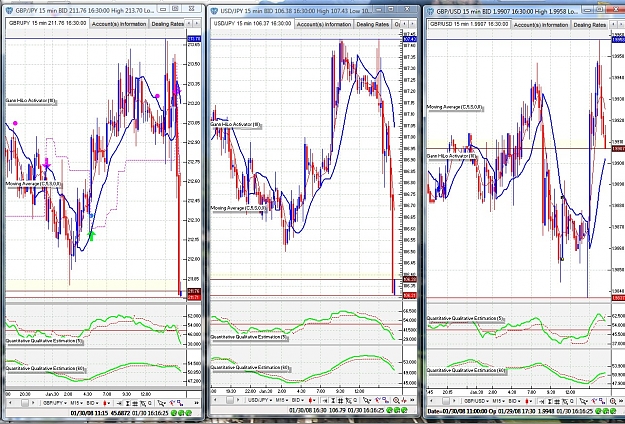This screenshot has height=424, width=625.
Task: Toggle grid icon in GBP/JPY window toolbar
Action: click(x=135, y=403)
